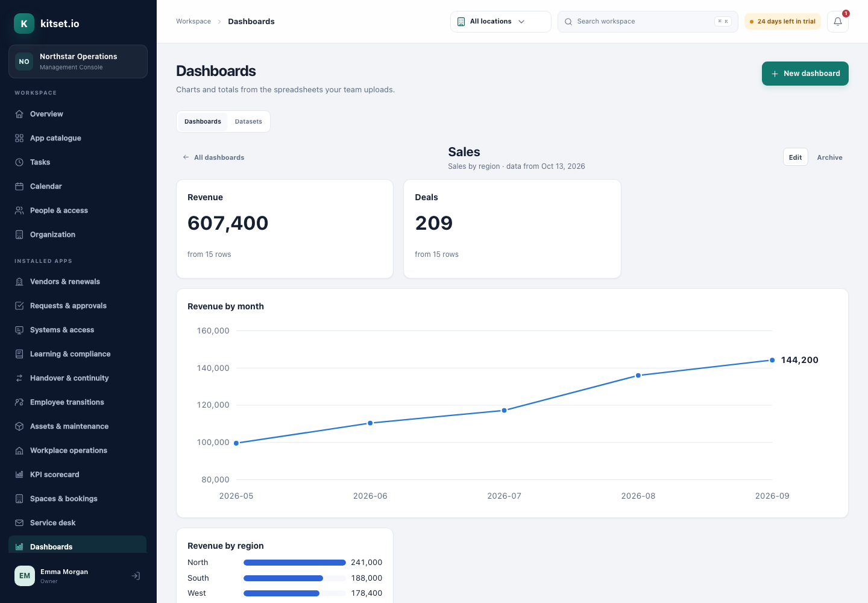Click the Handover & continuity arrows icon
The image size is (868, 603).
click(x=19, y=378)
